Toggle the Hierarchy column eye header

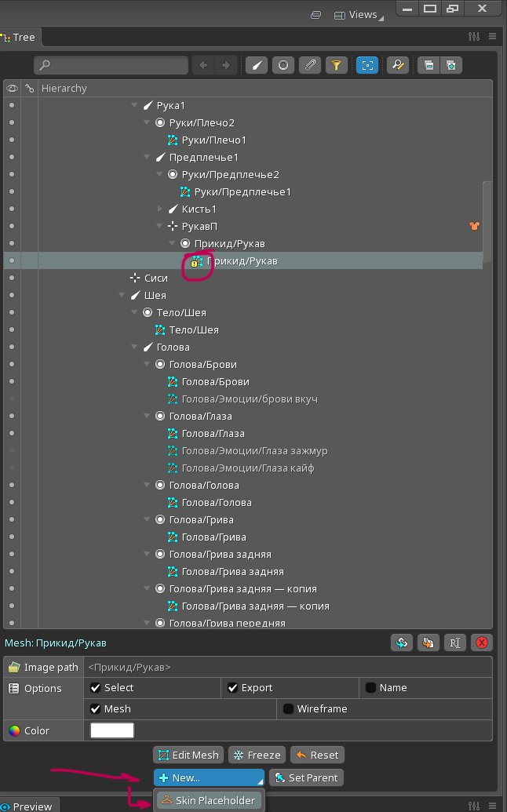12,89
